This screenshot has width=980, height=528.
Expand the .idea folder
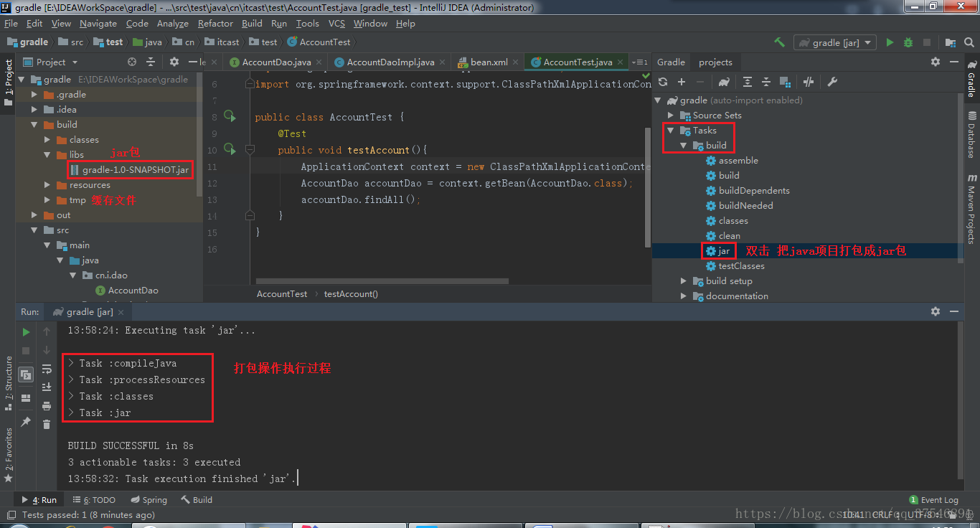(34, 110)
